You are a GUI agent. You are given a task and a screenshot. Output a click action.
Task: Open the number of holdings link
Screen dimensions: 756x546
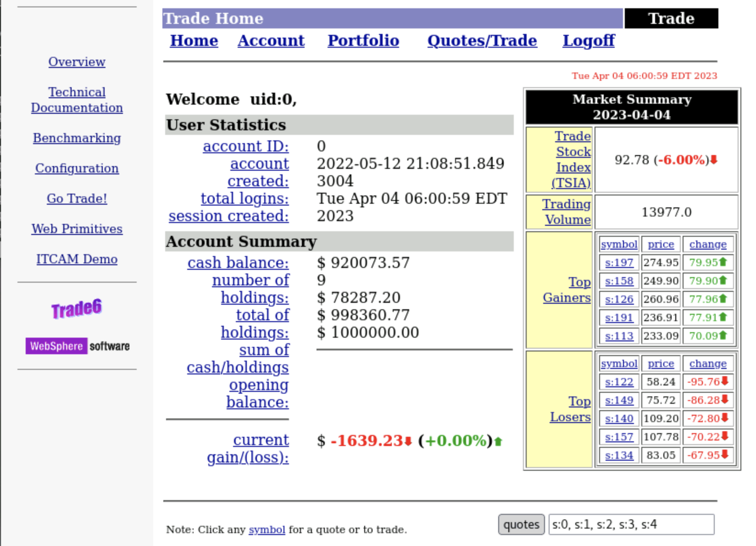pos(250,289)
